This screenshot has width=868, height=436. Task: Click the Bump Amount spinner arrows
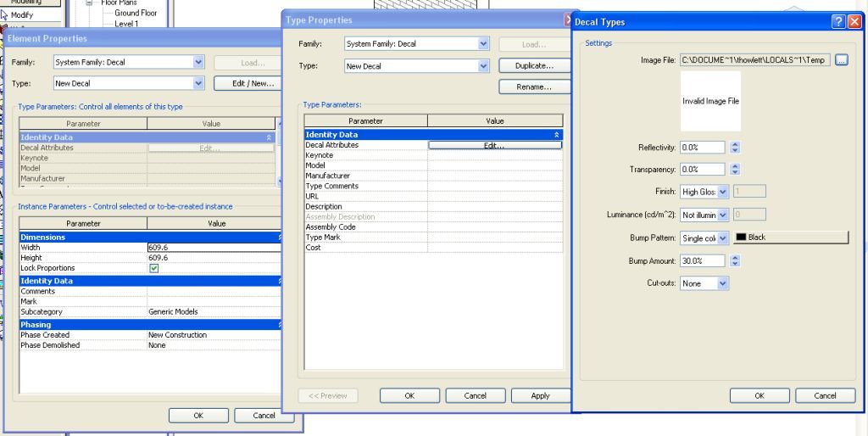[x=735, y=261]
